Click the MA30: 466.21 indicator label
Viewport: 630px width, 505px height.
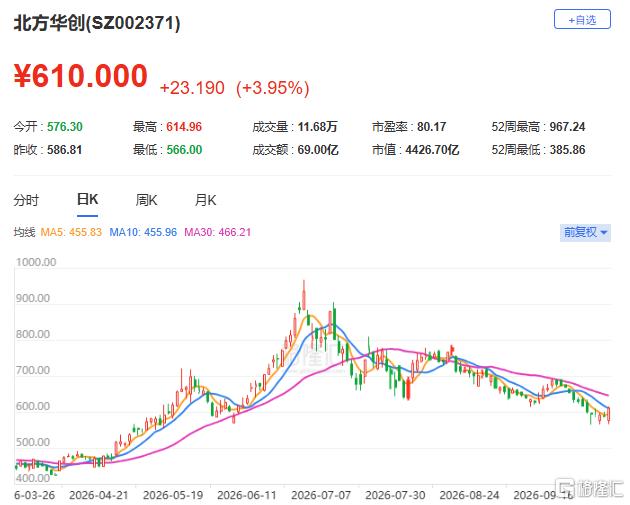[217, 232]
